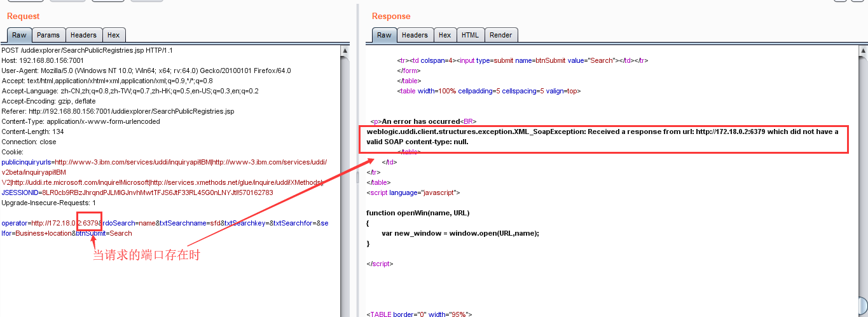868x317 pixels.
Task: Click the Request panel title
Action: tap(23, 16)
